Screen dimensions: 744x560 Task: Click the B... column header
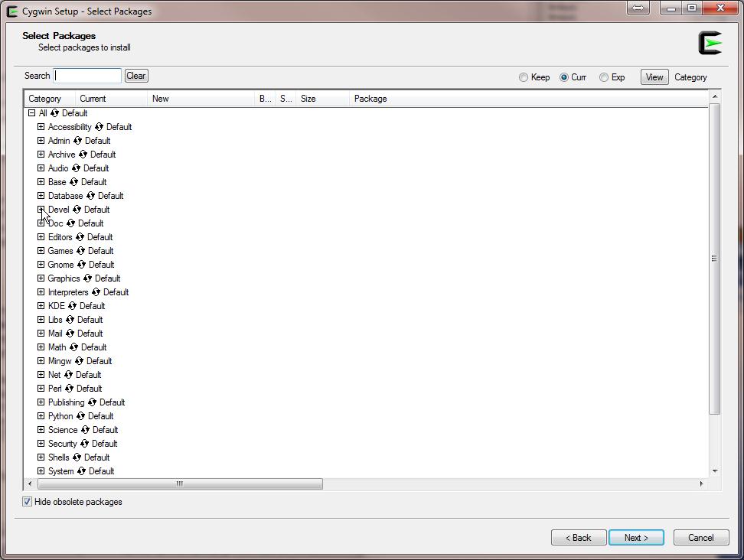(x=266, y=99)
